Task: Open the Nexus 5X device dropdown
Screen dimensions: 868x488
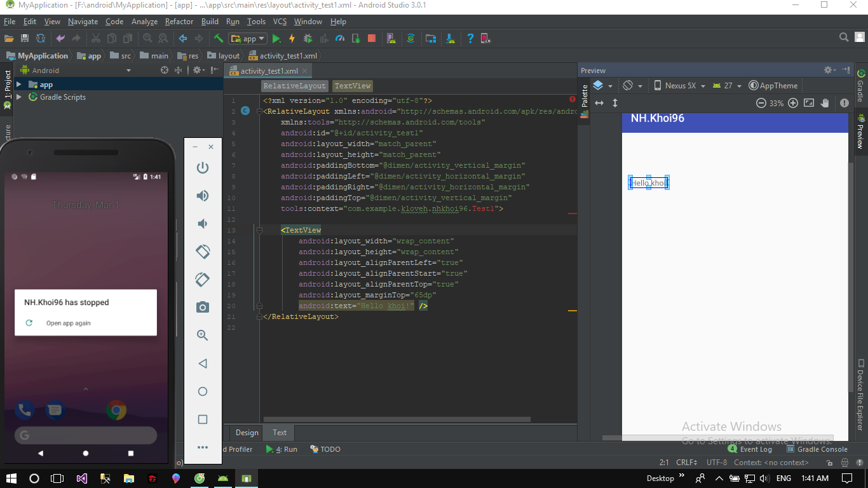Action: click(679, 86)
